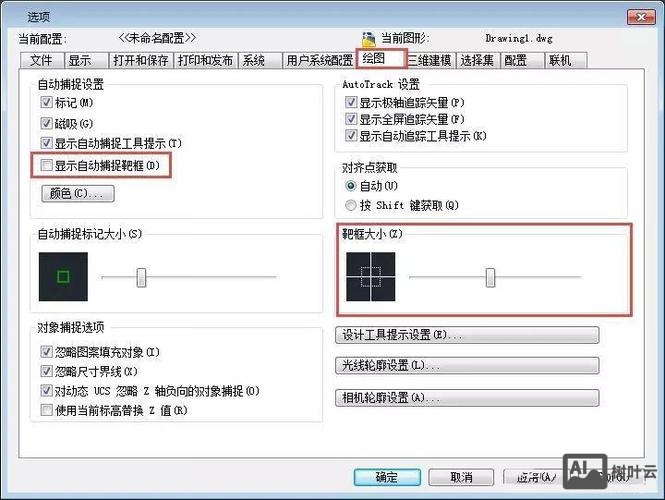665x500 pixels.
Task: Switch to the 选择集 tab
Action: 477,60
